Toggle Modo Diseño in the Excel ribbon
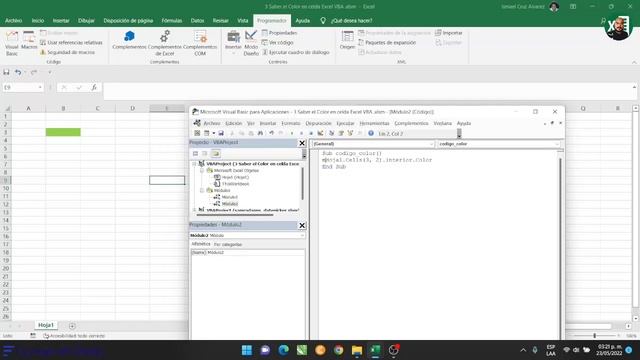Screen dimensions: 640x360 click(251, 43)
